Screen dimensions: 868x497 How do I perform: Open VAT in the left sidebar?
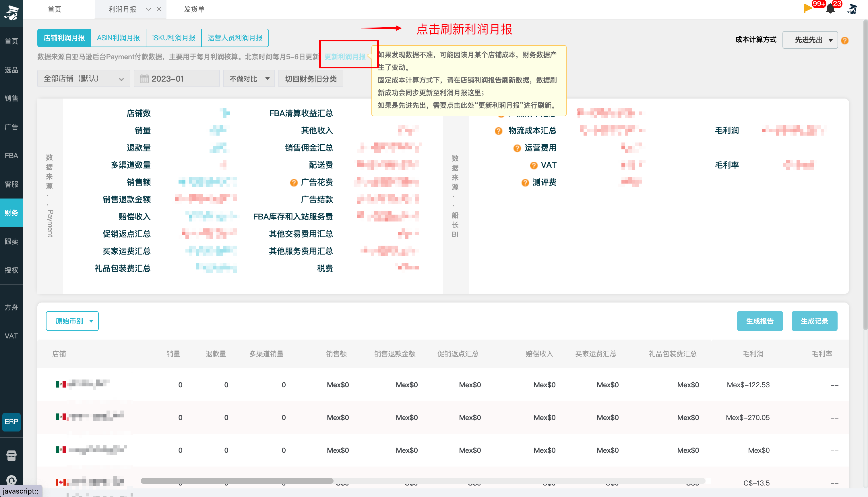(x=11, y=336)
